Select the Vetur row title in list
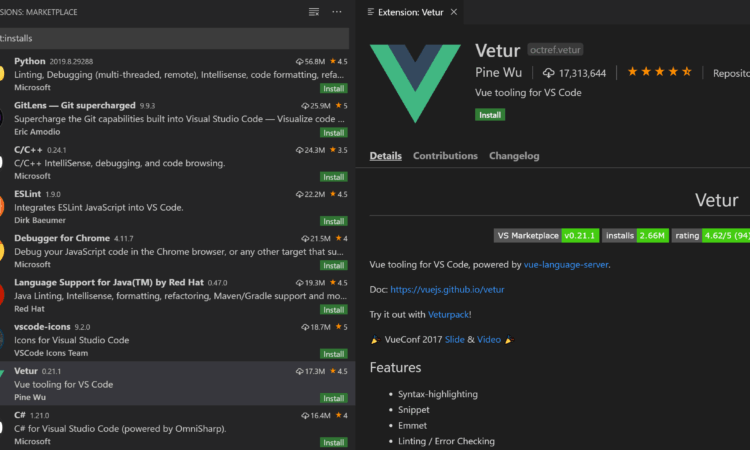The height and width of the screenshot is (450, 750). [26, 371]
